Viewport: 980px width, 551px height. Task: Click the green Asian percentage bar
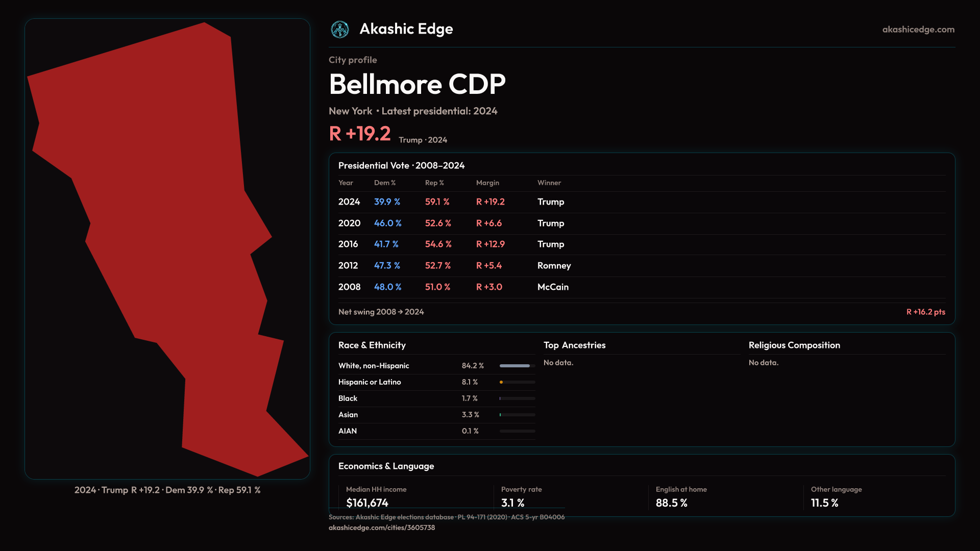[501, 415]
